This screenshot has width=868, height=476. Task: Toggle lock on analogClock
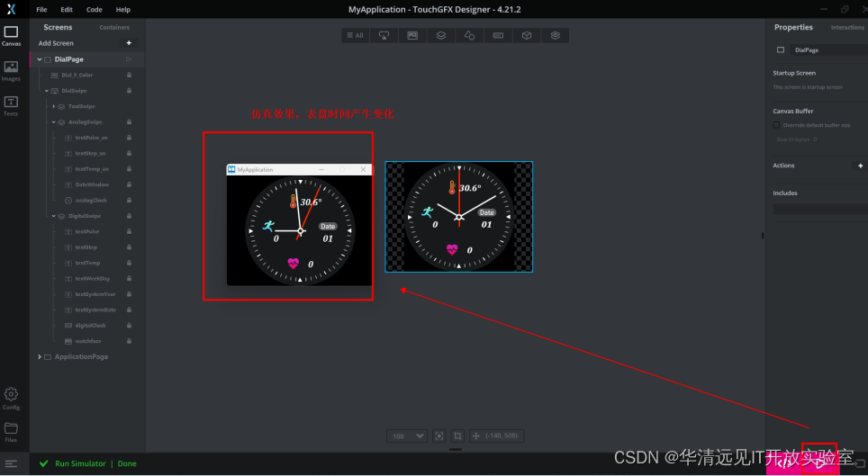coord(129,201)
